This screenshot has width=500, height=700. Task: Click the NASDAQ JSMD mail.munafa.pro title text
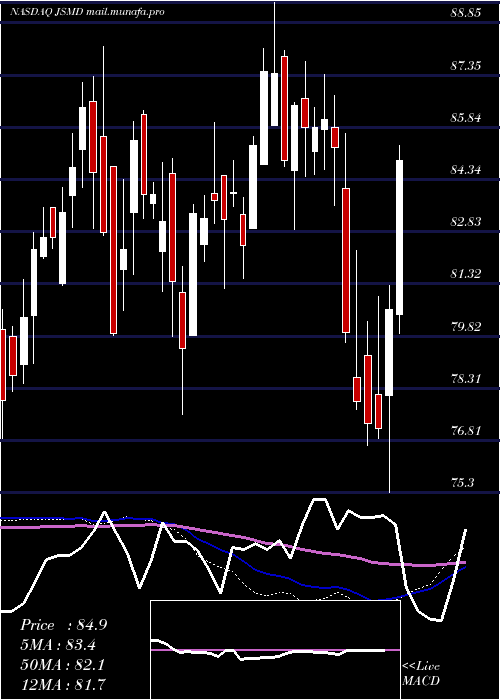(x=88, y=12)
